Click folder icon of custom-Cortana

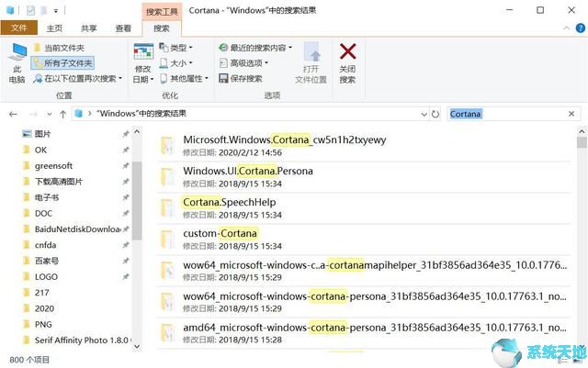click(167, 240)
